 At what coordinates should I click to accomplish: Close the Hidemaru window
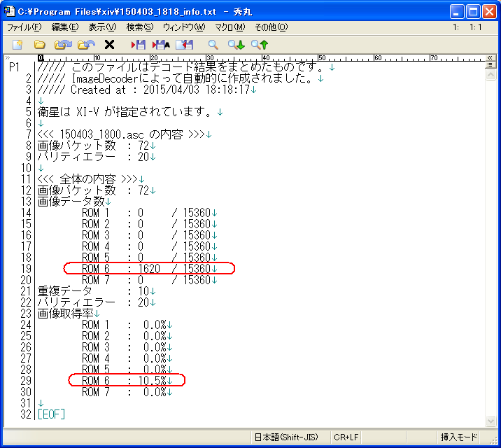(x=489, y=12)
